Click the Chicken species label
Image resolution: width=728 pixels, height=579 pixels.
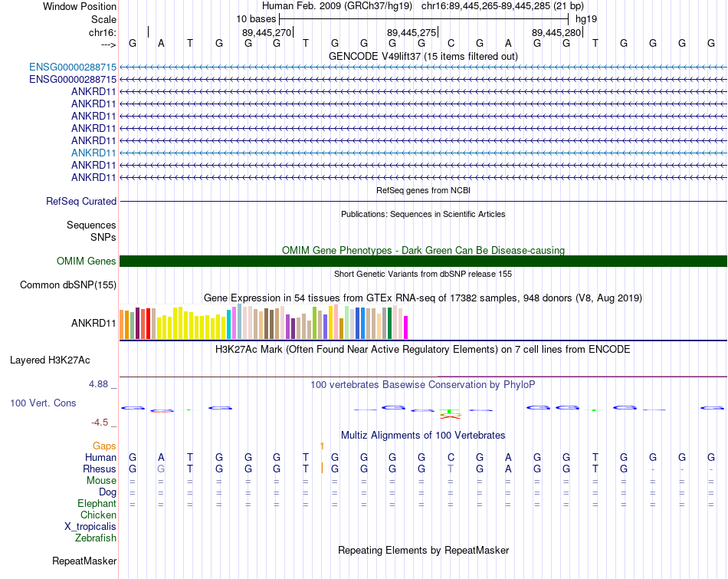(98, 515)
